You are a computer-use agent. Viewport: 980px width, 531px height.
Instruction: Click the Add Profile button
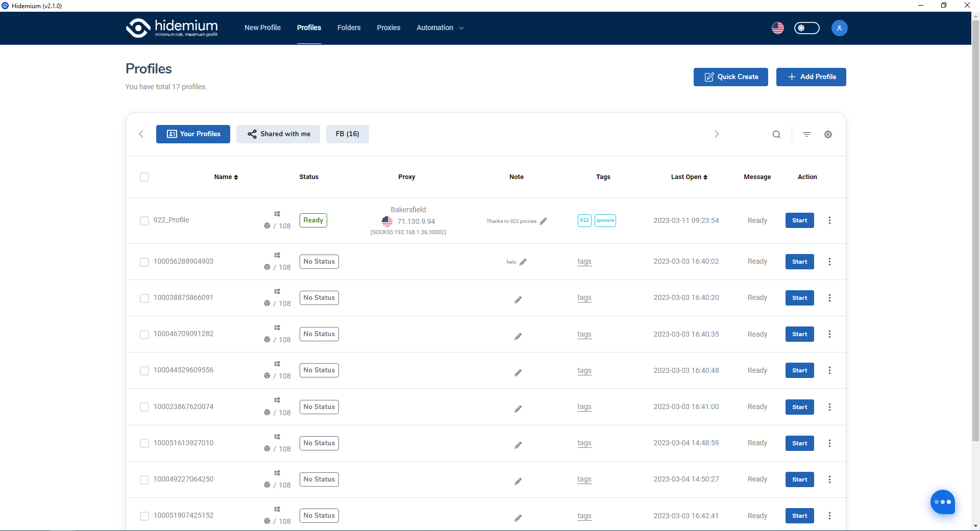click(x=811, y=77)
